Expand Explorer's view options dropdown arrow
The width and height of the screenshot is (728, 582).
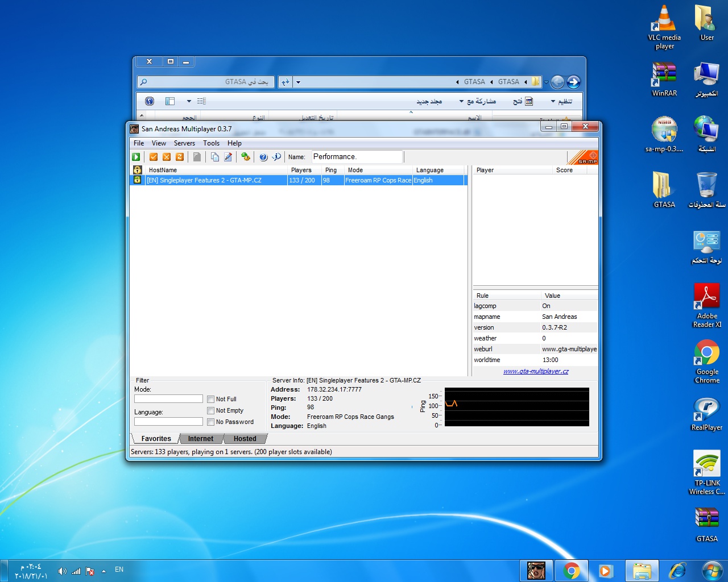[189, 101]
